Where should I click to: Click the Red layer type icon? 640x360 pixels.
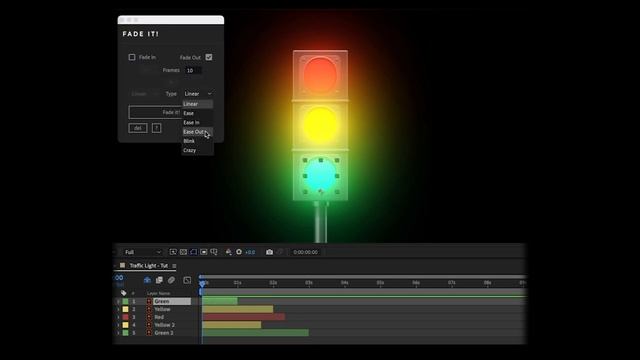[x=149, y=317]
